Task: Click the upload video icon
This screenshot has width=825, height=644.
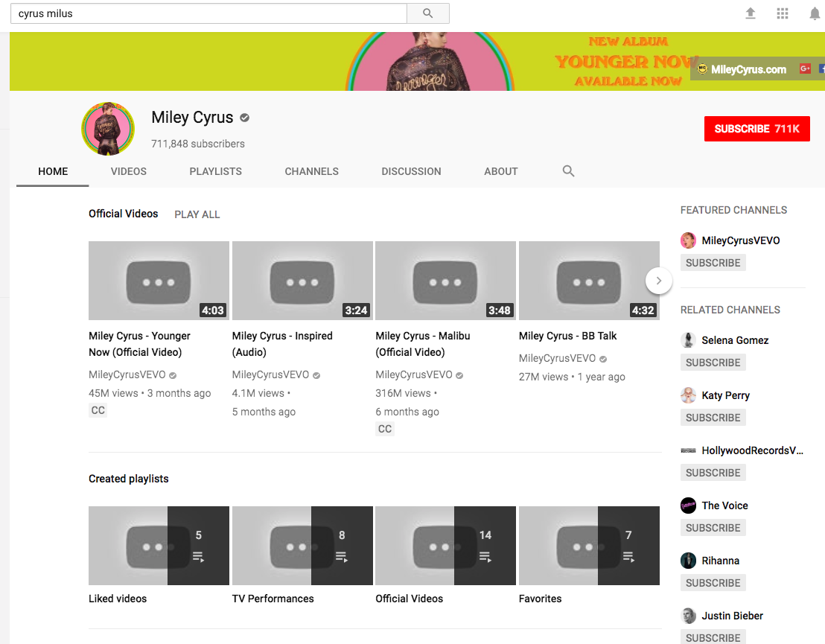Action: click(751, 13)
